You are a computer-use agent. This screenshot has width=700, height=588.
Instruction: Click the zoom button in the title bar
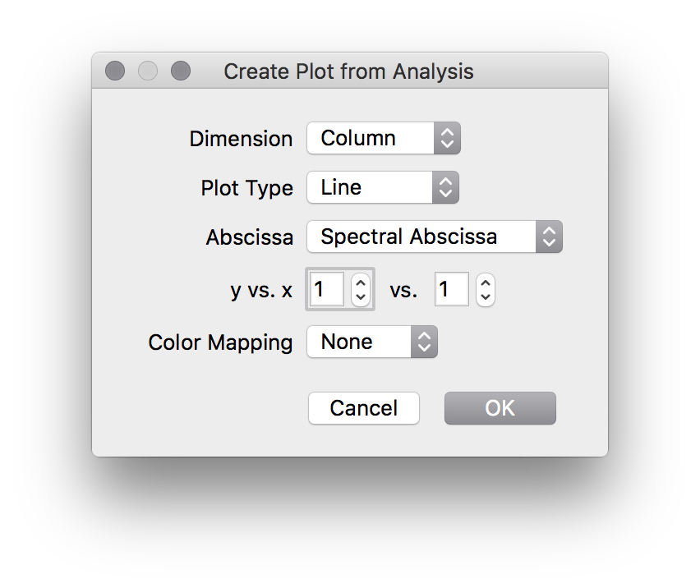point(181,71)
